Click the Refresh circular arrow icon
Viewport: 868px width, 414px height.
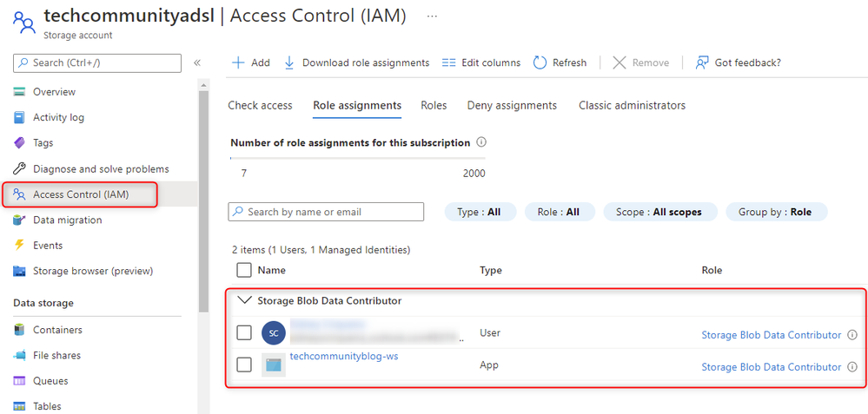click(x=540, y=62)
